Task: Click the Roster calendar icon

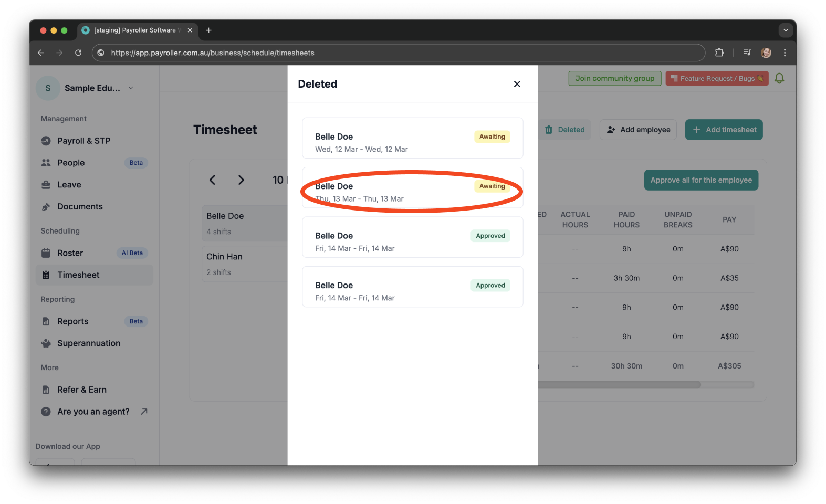Action: click(46, 253)
